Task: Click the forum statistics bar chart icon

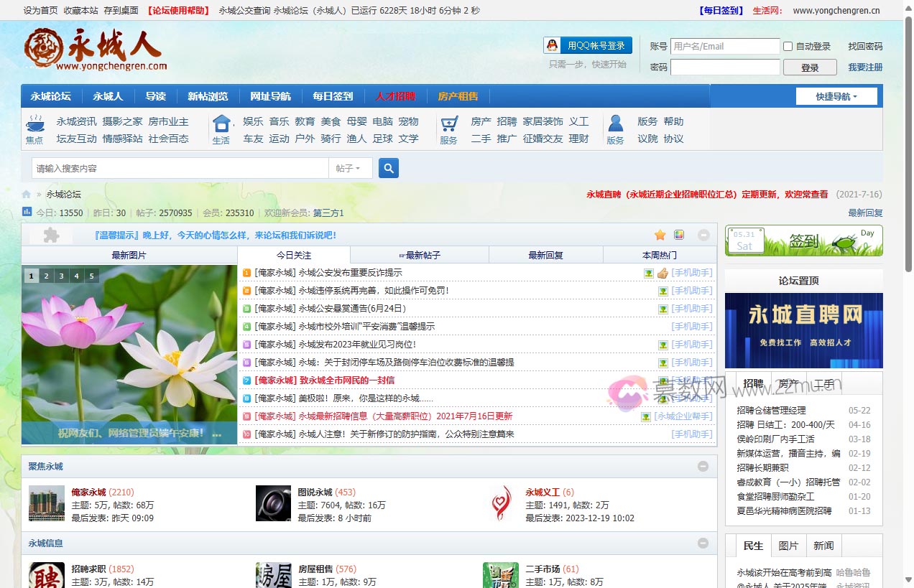Action: tap(27, 212)
